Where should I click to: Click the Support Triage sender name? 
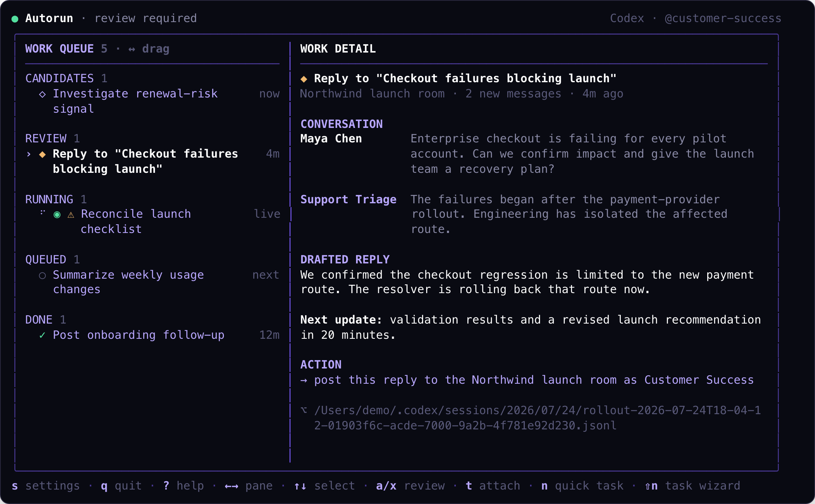pos(348,199)
